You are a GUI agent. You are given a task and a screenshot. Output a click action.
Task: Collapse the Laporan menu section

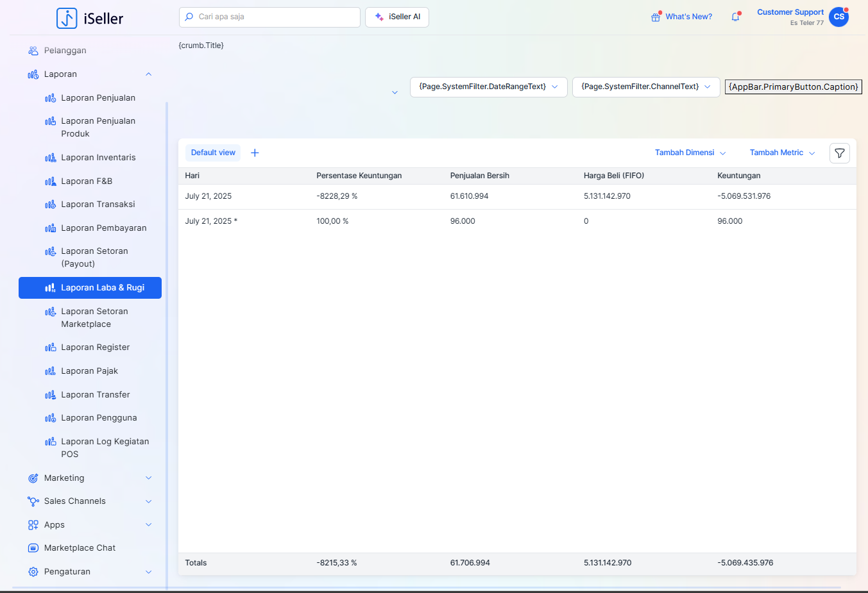pos(148,74)
